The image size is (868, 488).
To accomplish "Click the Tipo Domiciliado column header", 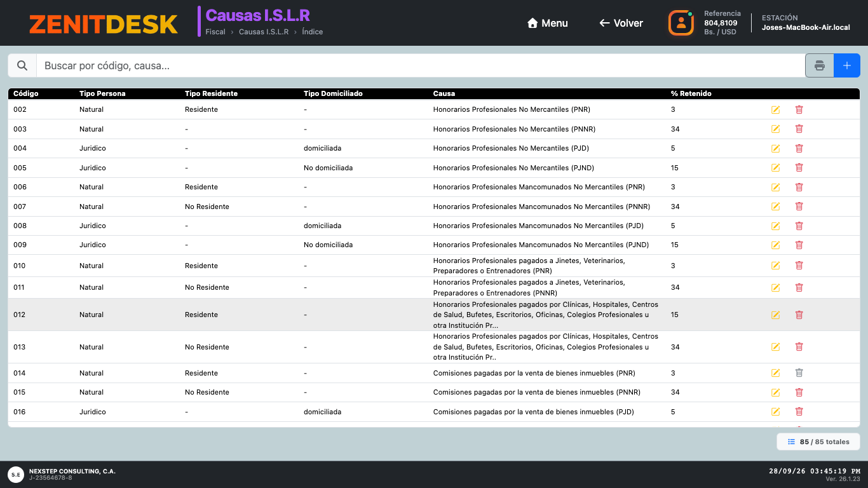I will (x=333, y=93).
